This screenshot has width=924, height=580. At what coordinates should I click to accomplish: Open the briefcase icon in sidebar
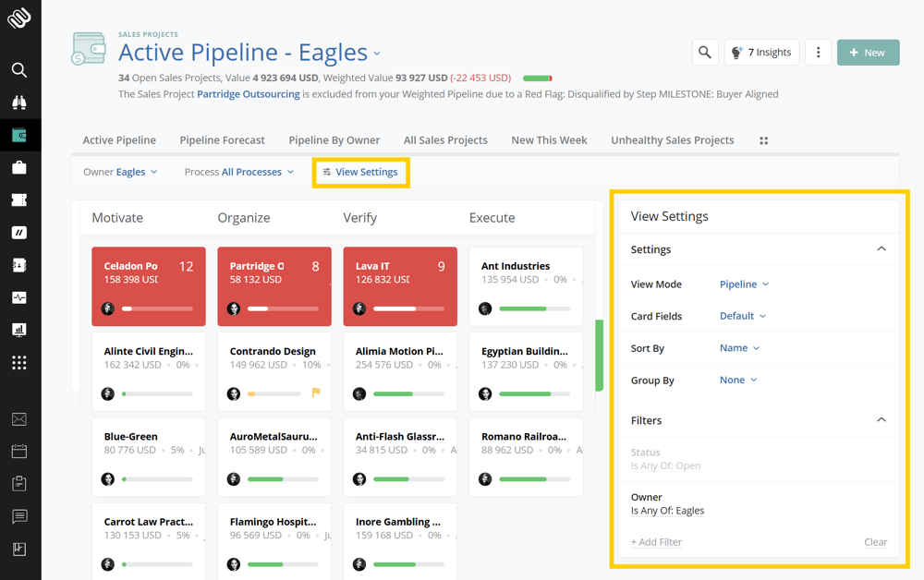[19, 167]
